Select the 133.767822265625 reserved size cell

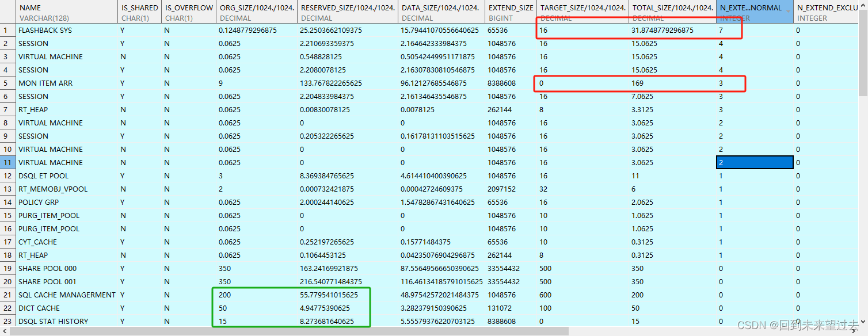point(348,83)
